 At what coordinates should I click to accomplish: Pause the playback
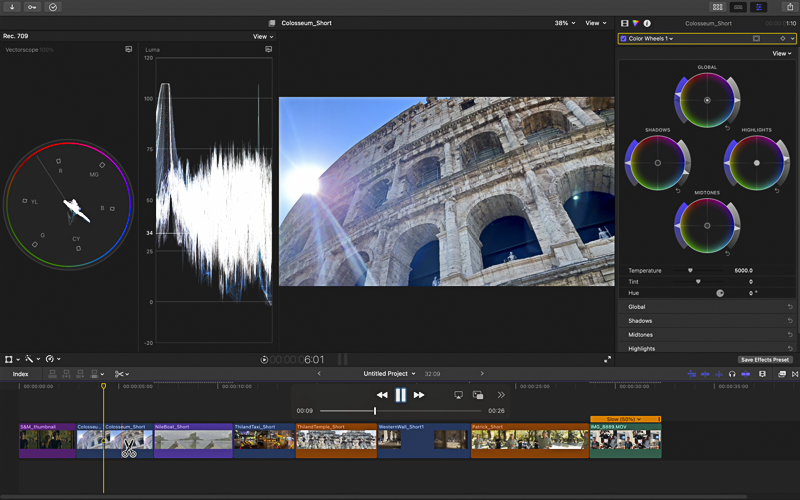[400, 395]
